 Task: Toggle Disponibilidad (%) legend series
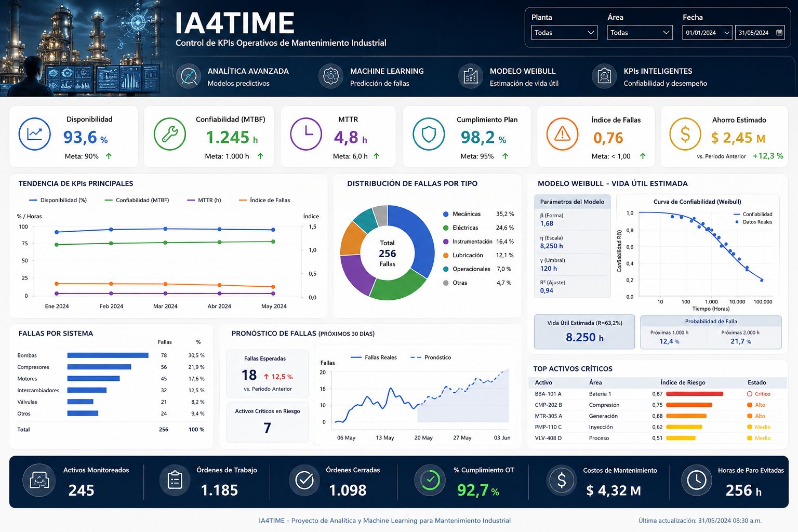click(58, 200)
